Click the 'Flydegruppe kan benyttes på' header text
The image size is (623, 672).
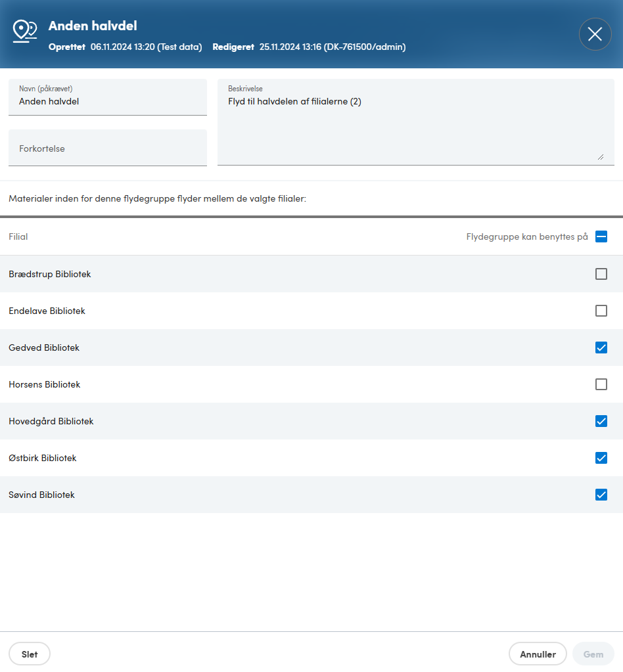[527, 236]
